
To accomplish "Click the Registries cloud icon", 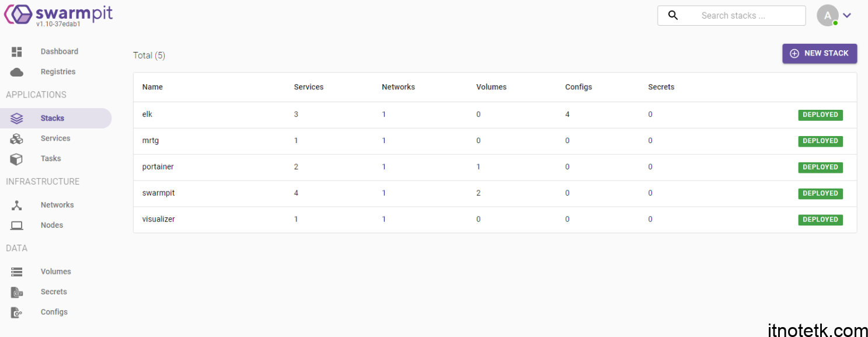I will [17, 72].
